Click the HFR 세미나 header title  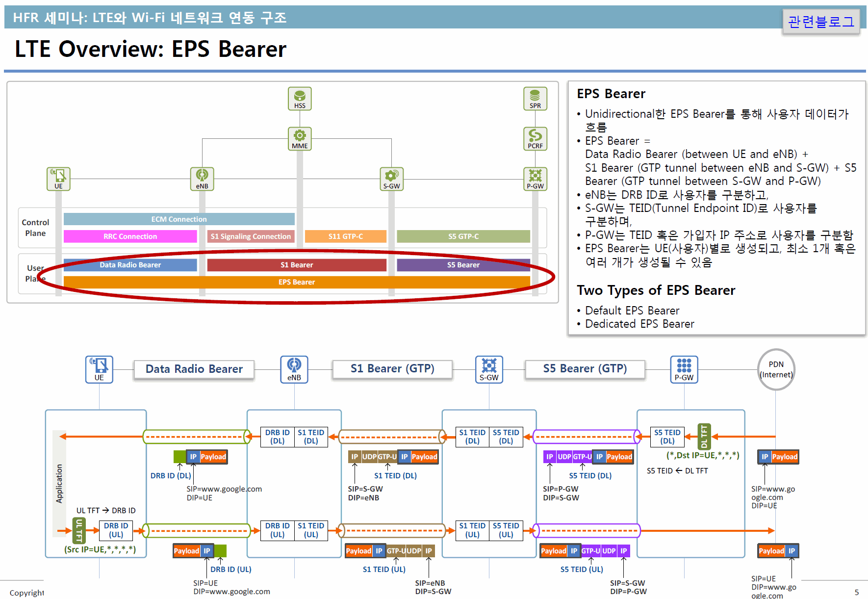tap(150, 18)
